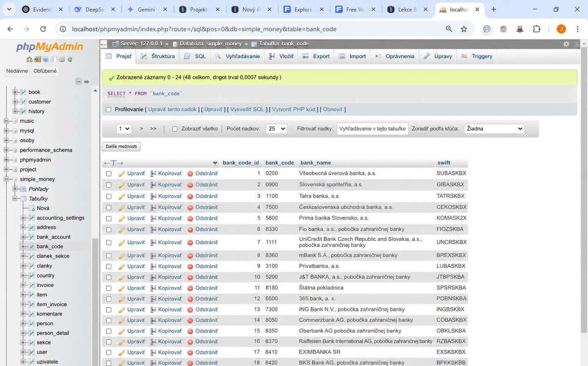Click red delete icon for Štátna pokladnica row
Image resolution: width=588 pixels, height=366 pixels.
click(x=190, y=288)
